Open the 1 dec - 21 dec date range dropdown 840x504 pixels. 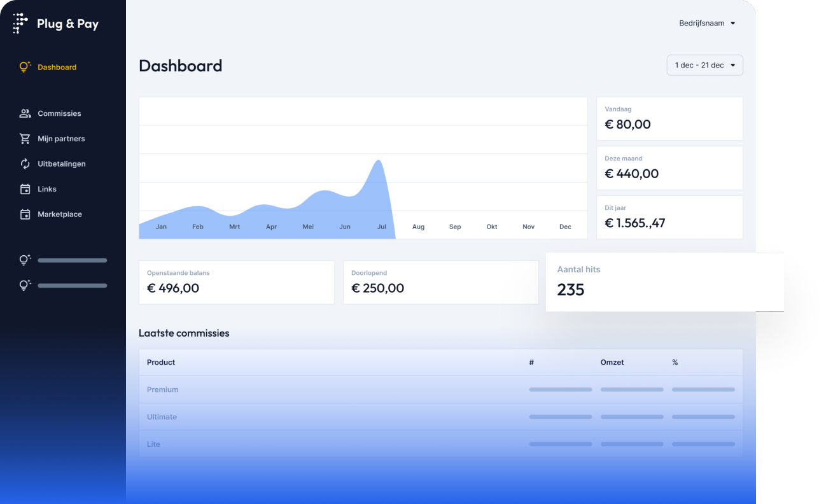704,65
